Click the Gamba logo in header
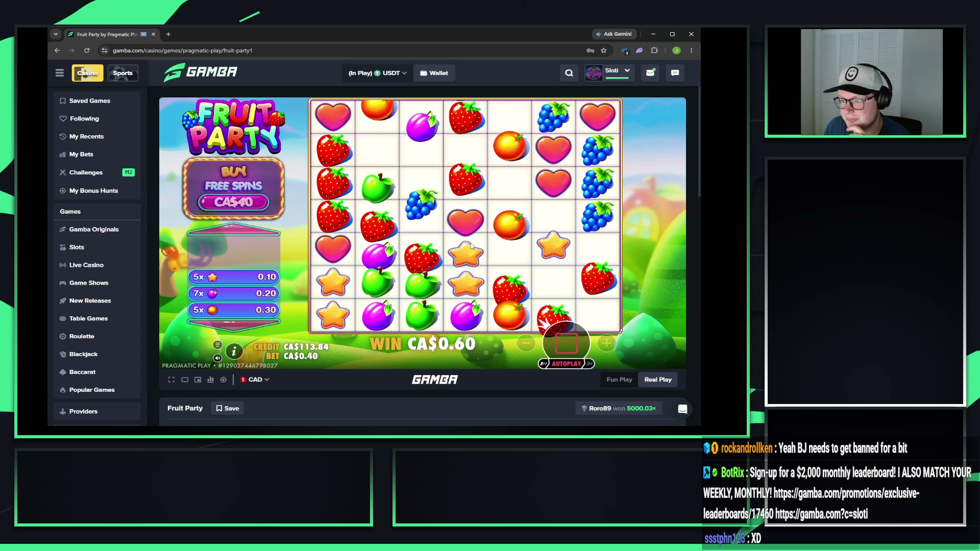The image size is (980, 551). click(x=201, y=72)
